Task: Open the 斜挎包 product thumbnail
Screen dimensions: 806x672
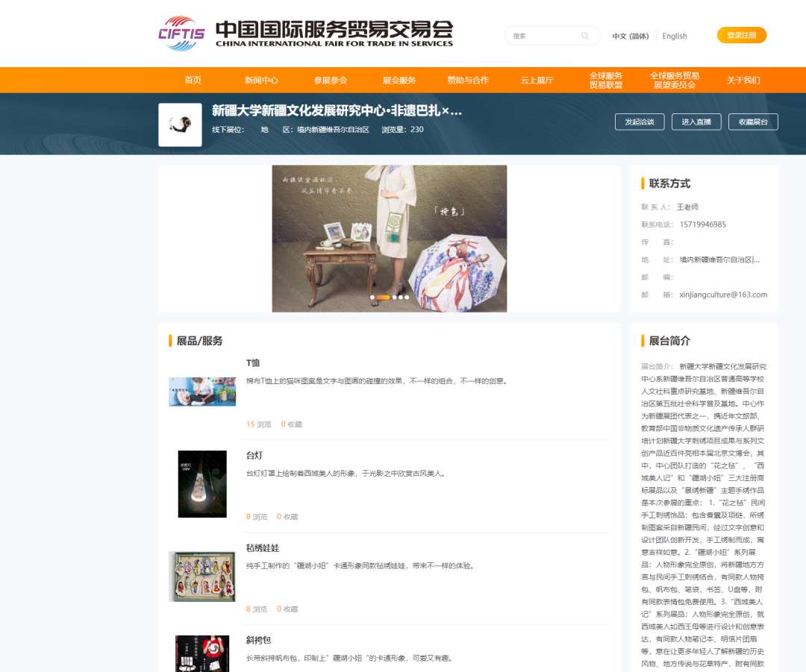Action: click(202, 653)
